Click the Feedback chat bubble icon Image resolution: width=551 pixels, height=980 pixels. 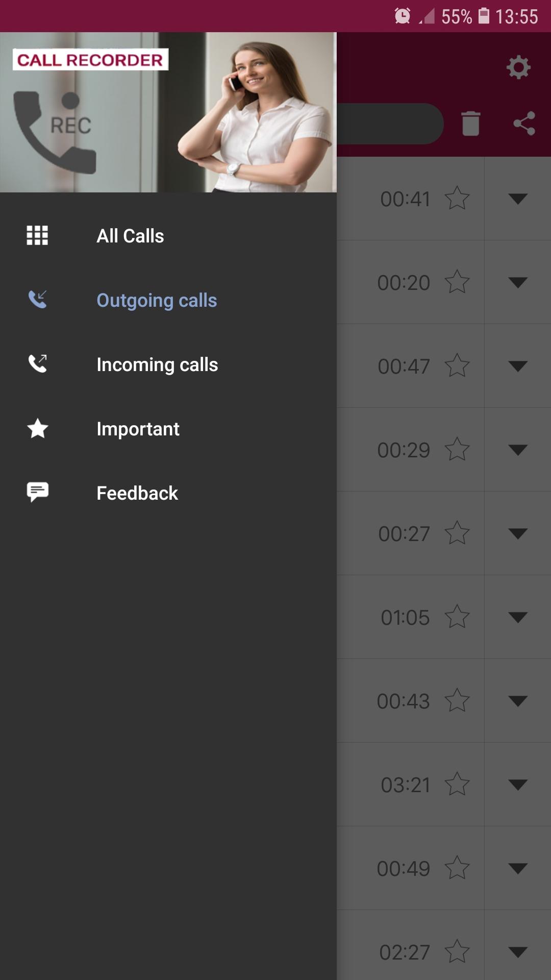pyautogui.click(x=38, y=493)
